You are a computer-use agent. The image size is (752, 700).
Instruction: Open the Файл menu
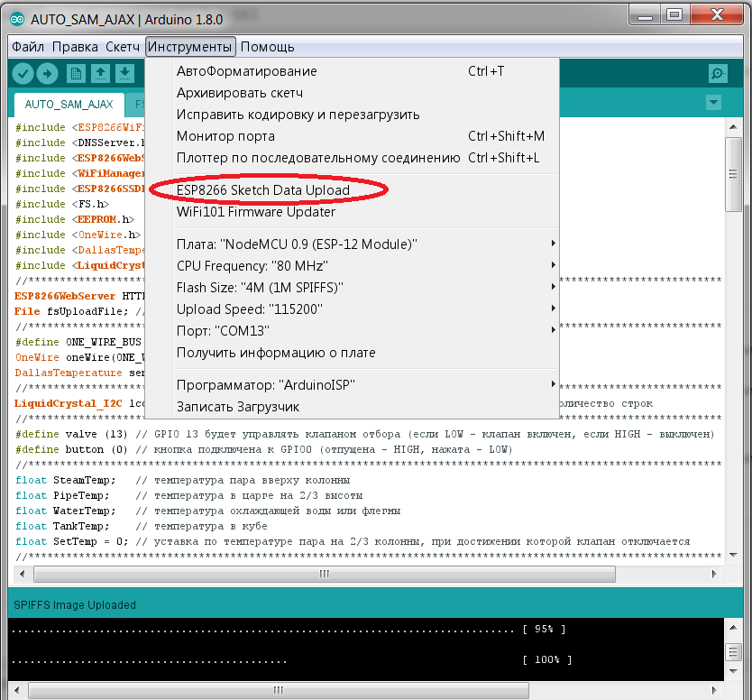click(x=28, y=47)
